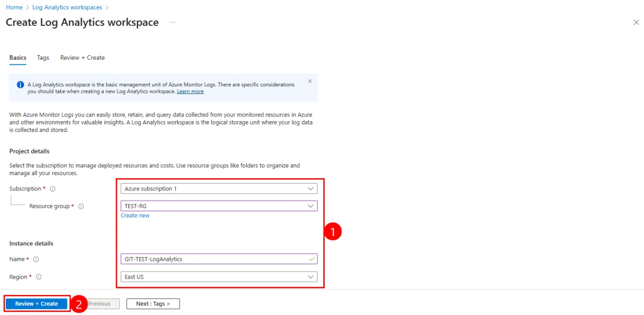Click the Next : Tags > button

pyautogui.click(x=153, y=304)
